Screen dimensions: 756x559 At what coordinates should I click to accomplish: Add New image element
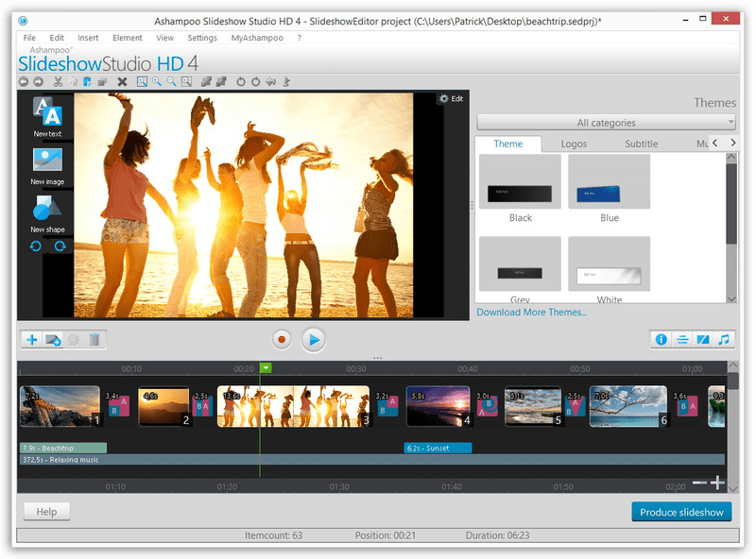[47, 166]
